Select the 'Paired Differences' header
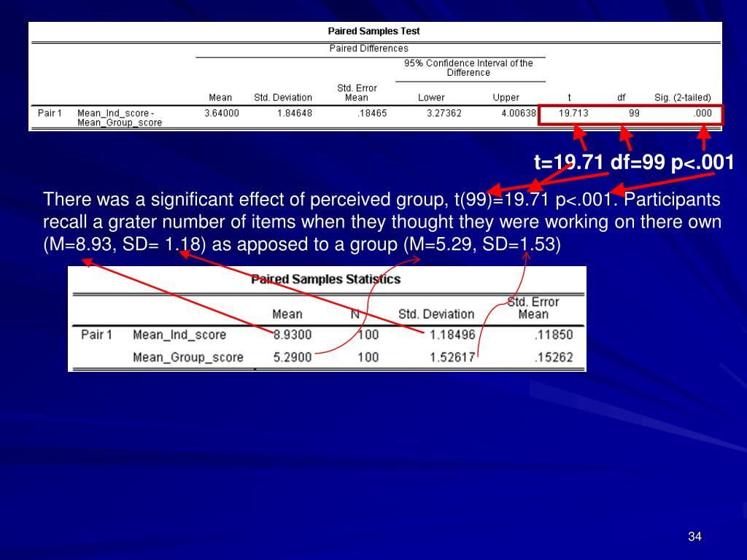This screenshot has height=560, width=747. [368, 49]
